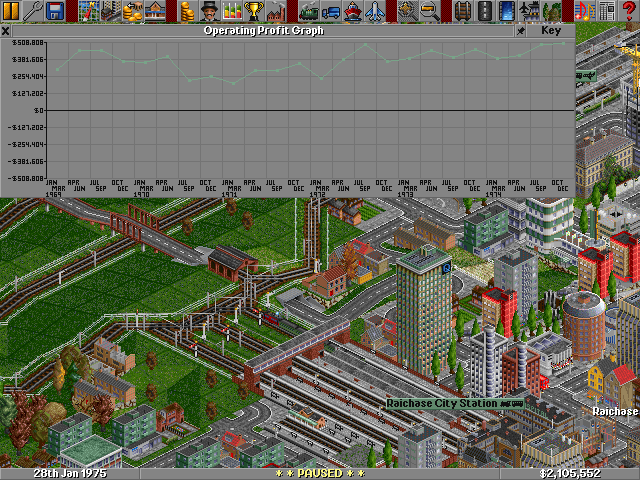Select the build railway track tool
The height and width of the screenshot is (480, 640).
pos(463,11)
